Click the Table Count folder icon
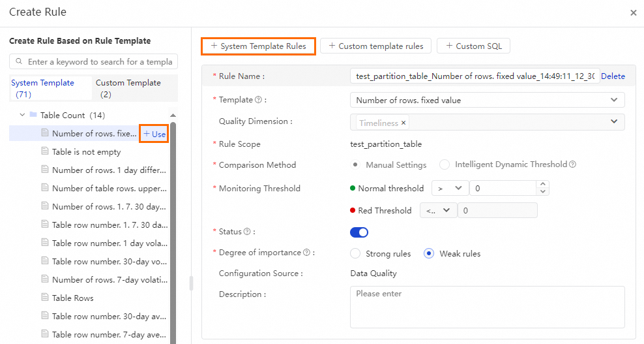Image resolution: width=644 pixels, height=344 pixels. click(x=33, y=115)
